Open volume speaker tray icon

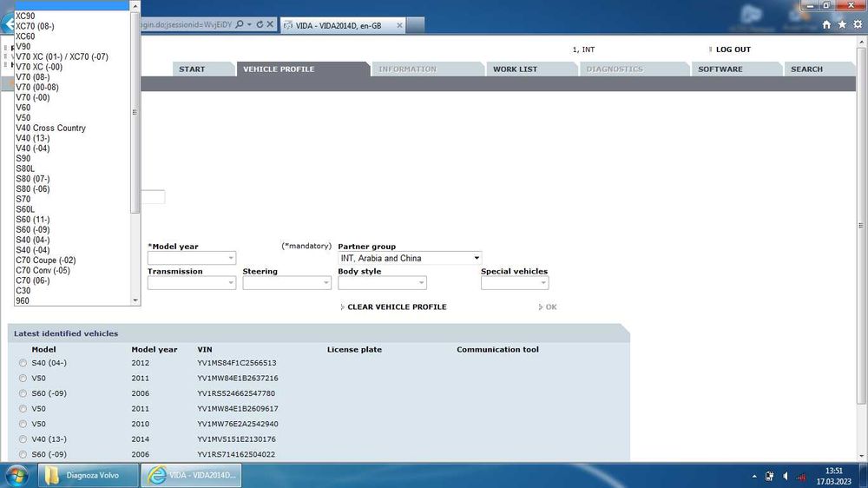pyautogui.click(x=785, y=477)
